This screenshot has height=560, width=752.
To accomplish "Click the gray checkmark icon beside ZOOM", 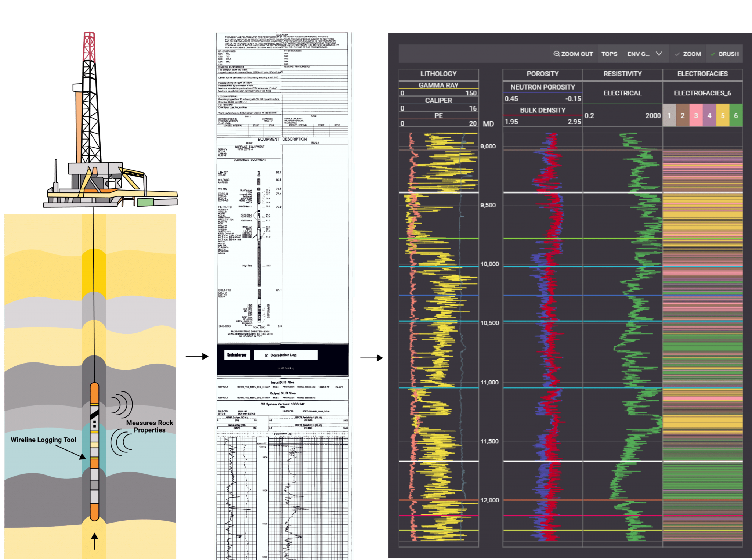I will pyautogui.click(x=677, y=54).
